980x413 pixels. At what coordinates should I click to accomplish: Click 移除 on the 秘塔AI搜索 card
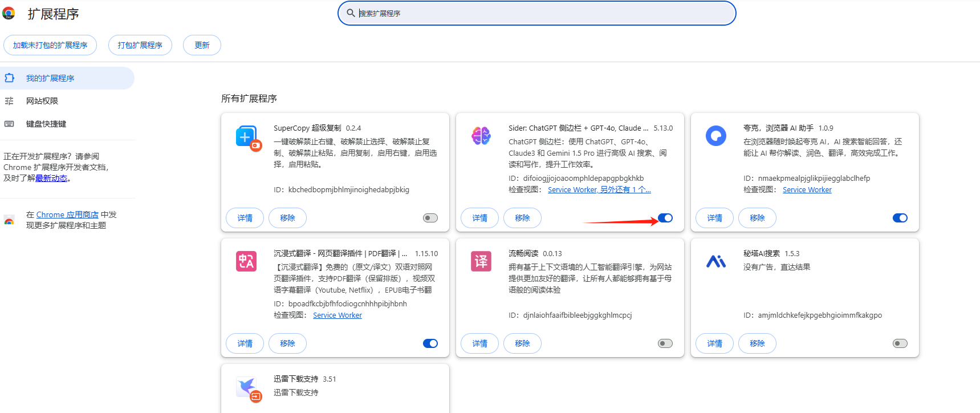757,343
